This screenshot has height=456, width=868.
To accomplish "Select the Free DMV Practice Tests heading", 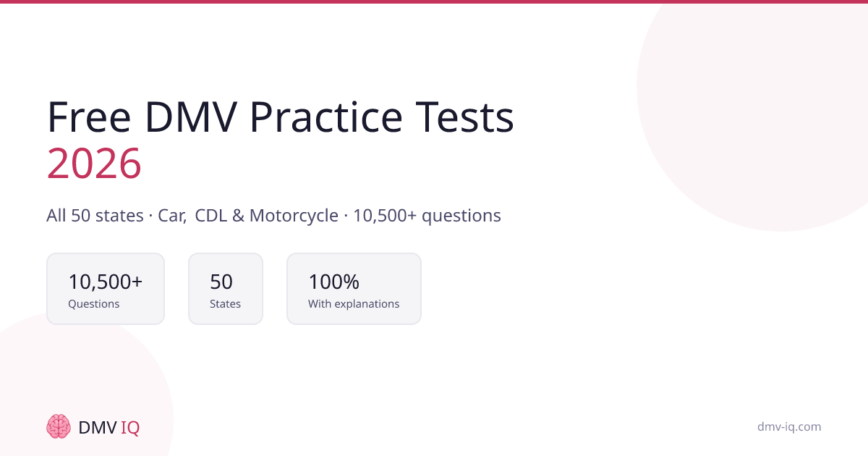I will coord(280,117).
